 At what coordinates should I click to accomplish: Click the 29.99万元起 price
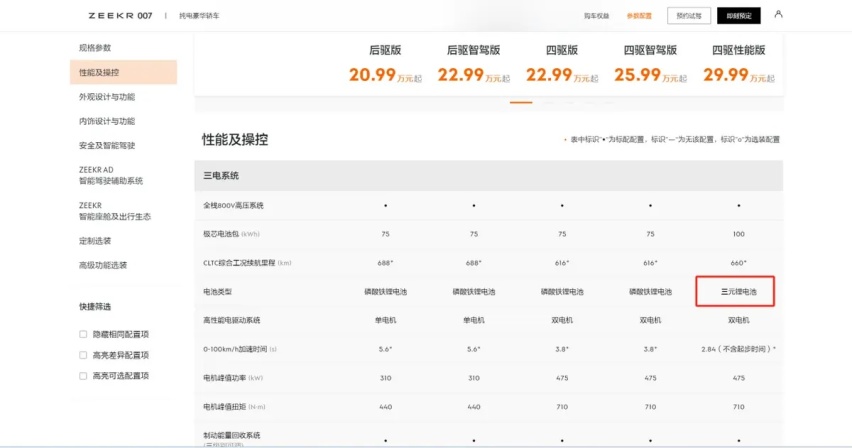(738, 74)
